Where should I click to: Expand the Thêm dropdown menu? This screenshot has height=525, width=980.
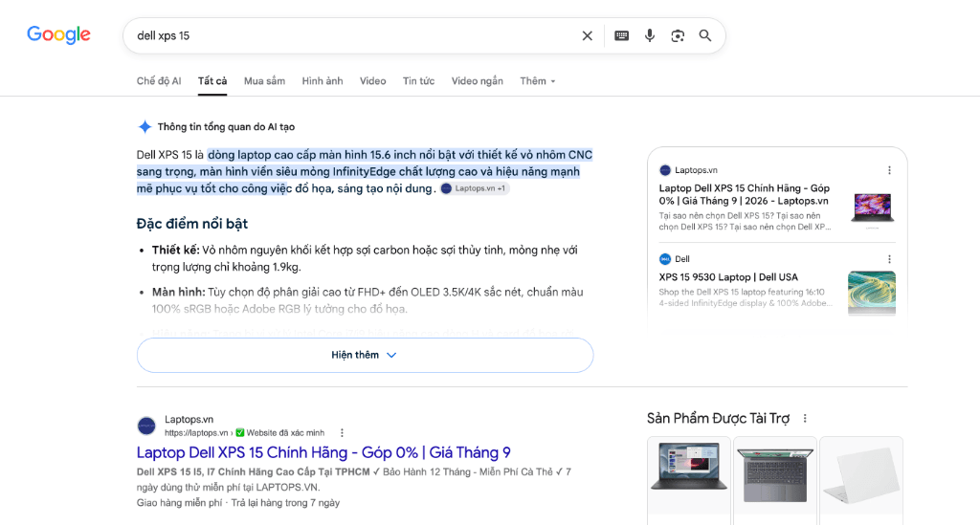(x=538, y=81)
